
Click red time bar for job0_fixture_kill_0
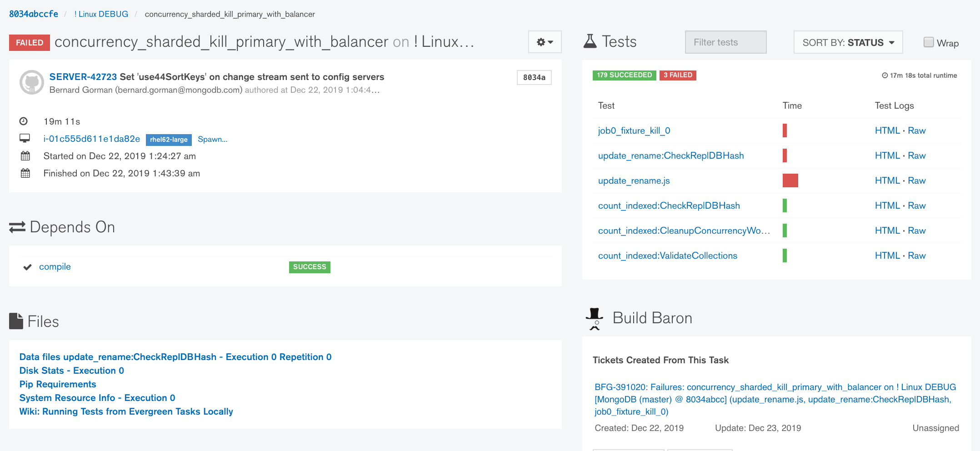pyautogui.click(x=785, y=130)
